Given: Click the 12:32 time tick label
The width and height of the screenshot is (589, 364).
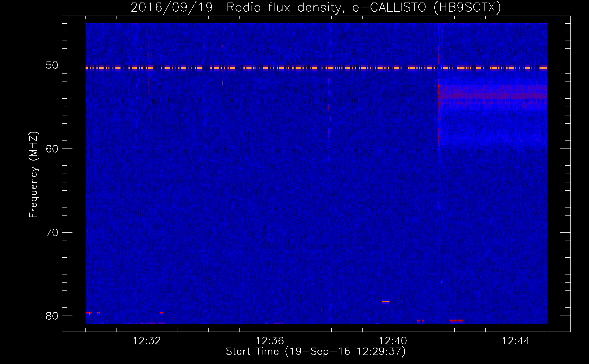Looking at the screenshot, I should tap(147, 341).
